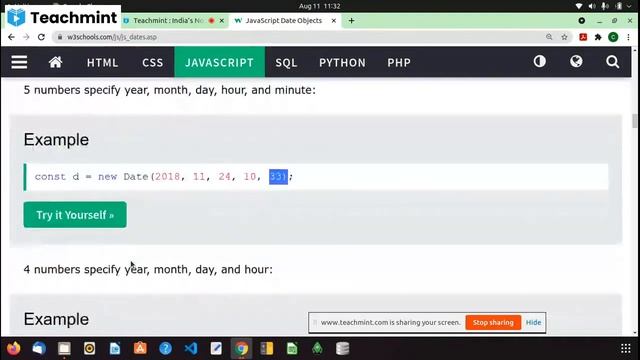Open Chrome's three-dot menu
Viewport: 640px width, 360px height.
628,37
